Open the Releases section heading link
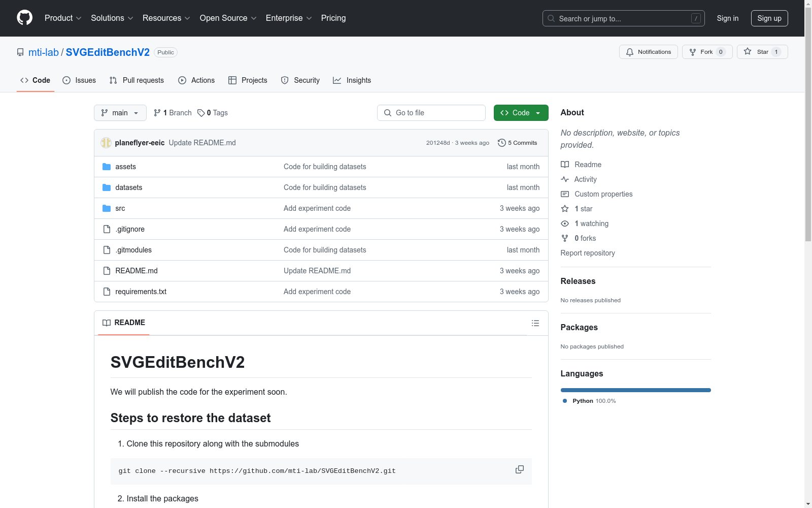The height and width of the screenshot is (508, 812). (x=578, y=281)
